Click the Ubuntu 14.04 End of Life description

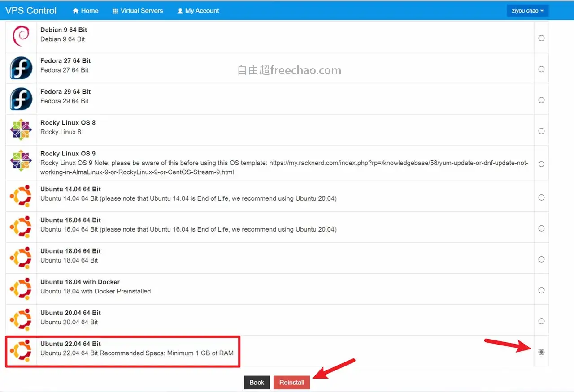click(188, 198)
